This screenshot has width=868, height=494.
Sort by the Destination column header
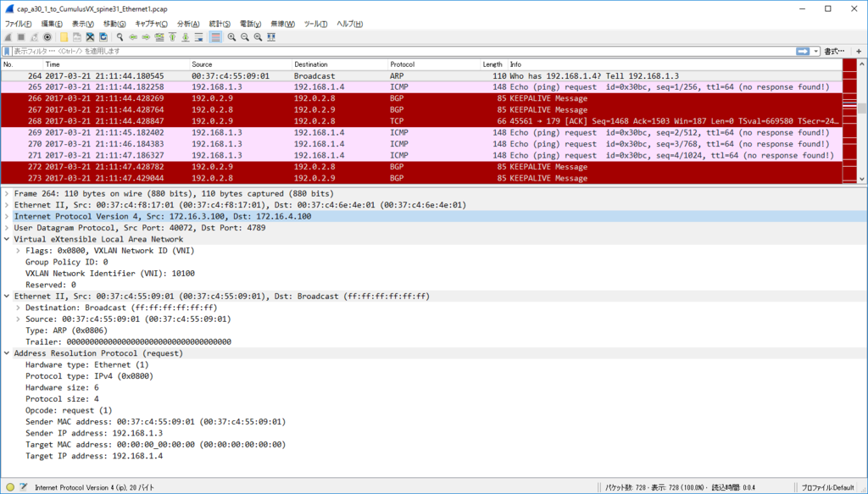[x=340, y=64]
